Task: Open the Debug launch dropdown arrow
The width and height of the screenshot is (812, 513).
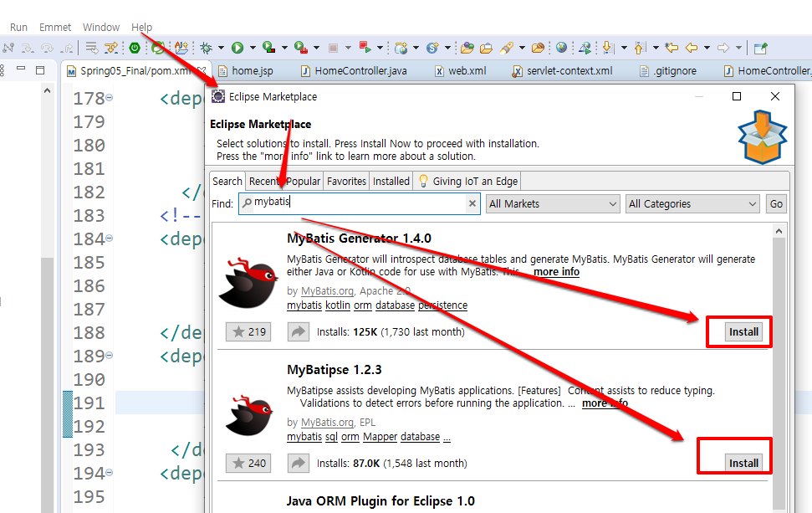Action: click(221, 49)
